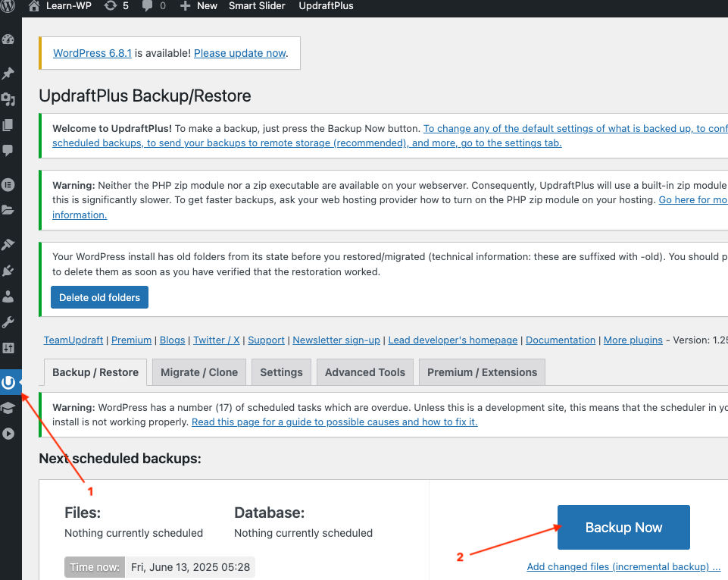Open the 5 pending updates icon
Viewport: 728px width, 580px height.
pos(116,5)
